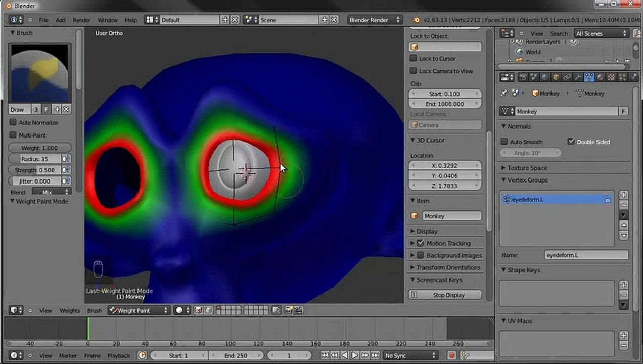Open the Blender Render engine dropdown

375,20
